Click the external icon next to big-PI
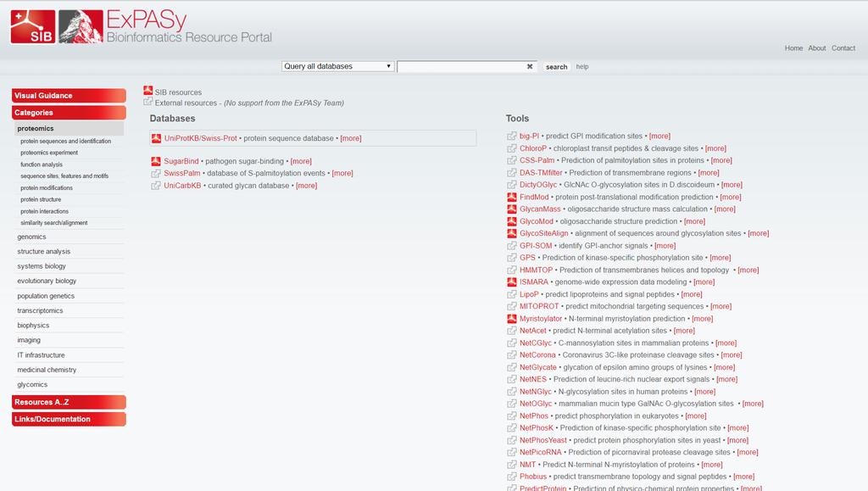The image size is (868, 491). (x=512, y=137)
